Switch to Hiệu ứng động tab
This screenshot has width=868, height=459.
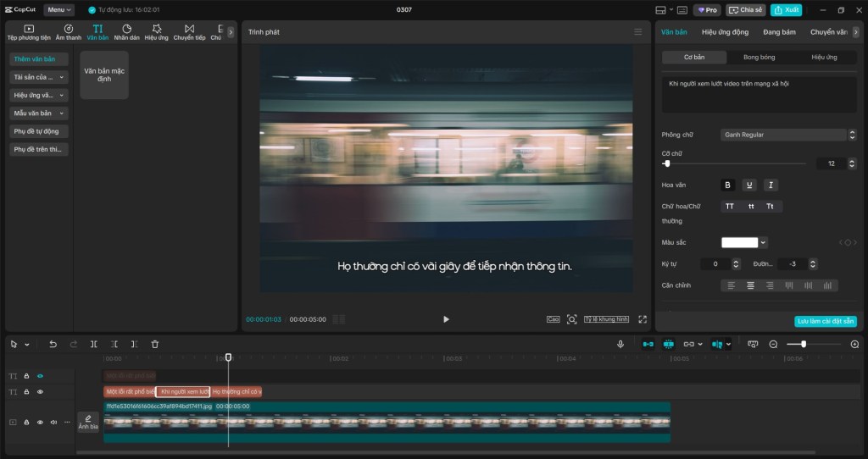coord(725,32)
